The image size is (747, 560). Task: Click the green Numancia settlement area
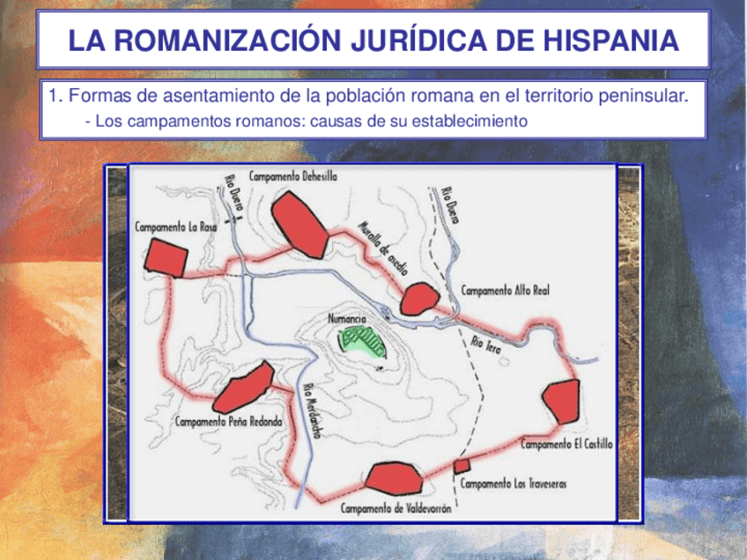tap(361, 341)
